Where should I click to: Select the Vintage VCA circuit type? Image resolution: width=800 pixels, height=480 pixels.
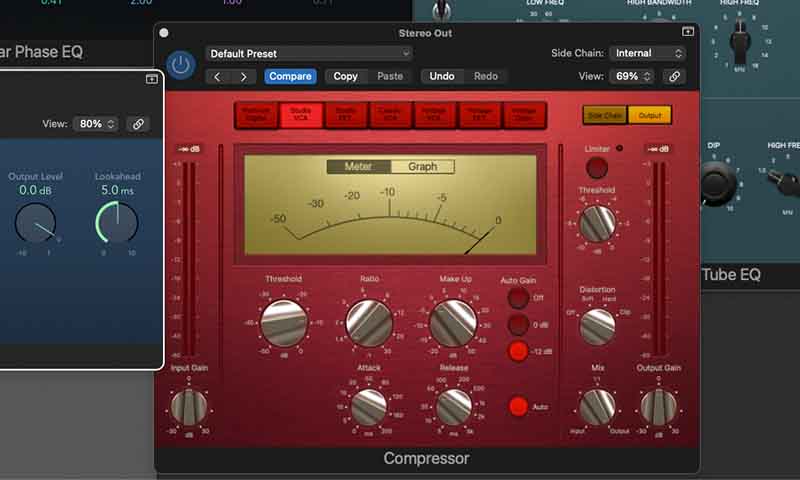435,115
